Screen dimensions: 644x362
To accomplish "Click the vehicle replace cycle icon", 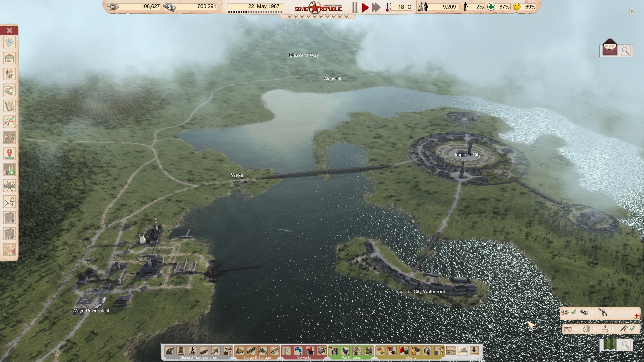I will pyautogui.click(x=9, y=186).
